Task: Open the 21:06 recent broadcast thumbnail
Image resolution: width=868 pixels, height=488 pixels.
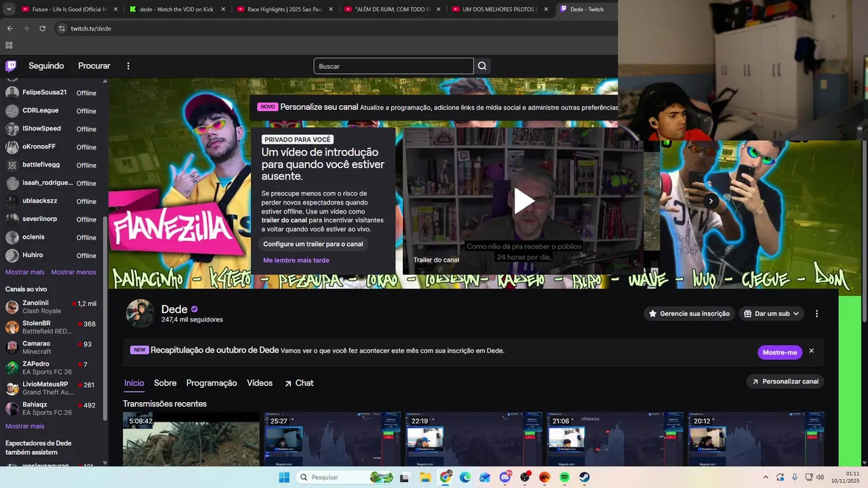Action: [x=615, y=439]
